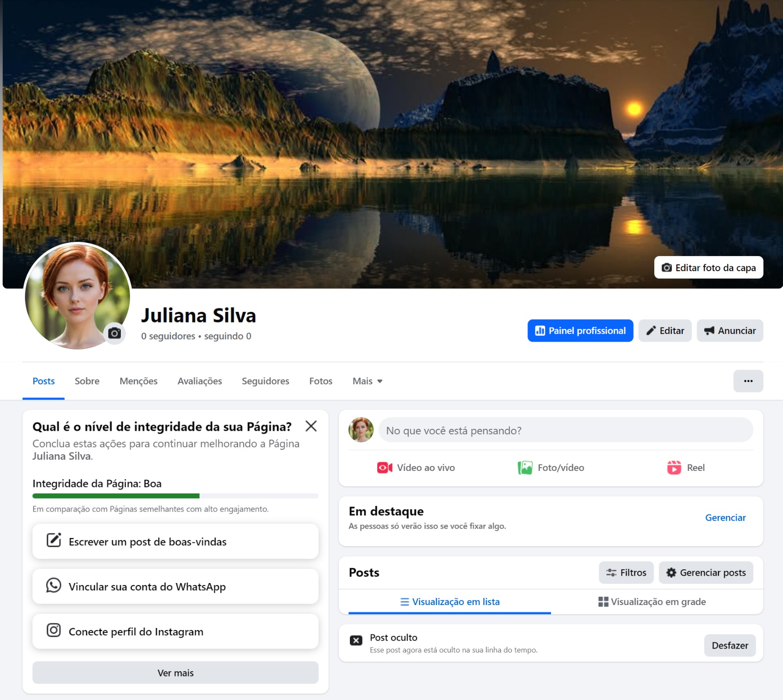Go to the Fotos tab

[321, 381]
